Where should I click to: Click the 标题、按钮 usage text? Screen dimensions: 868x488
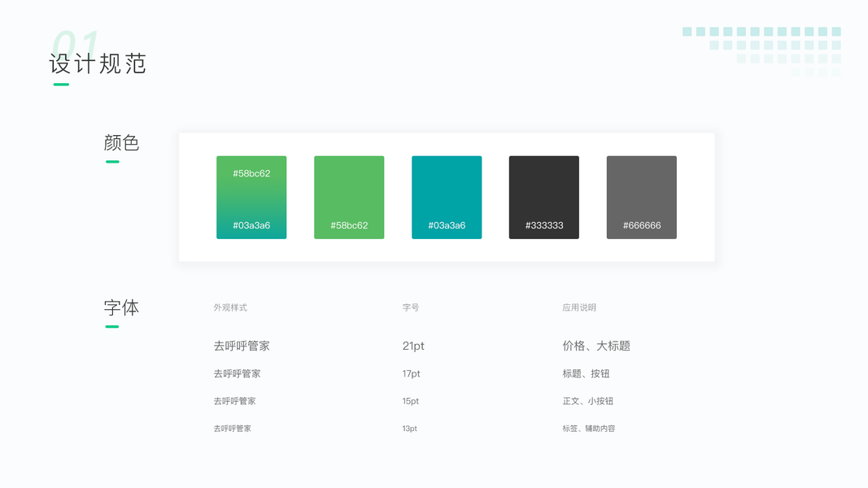point(586,373)
